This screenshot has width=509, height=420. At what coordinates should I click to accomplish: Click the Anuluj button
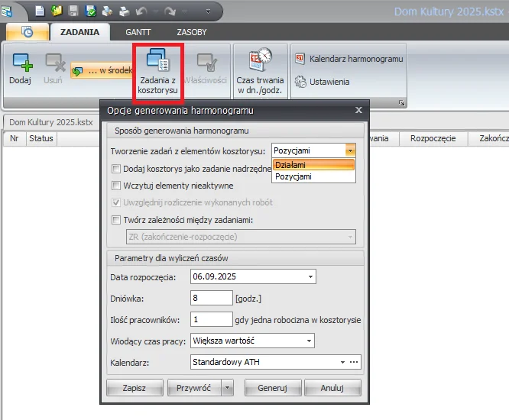[x=332, y=388]
